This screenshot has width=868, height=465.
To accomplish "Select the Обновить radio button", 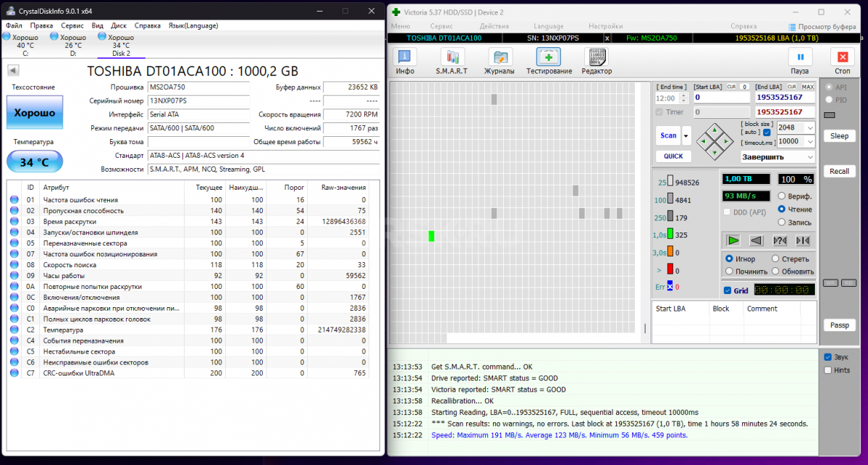I will click(x=775, y=271).
